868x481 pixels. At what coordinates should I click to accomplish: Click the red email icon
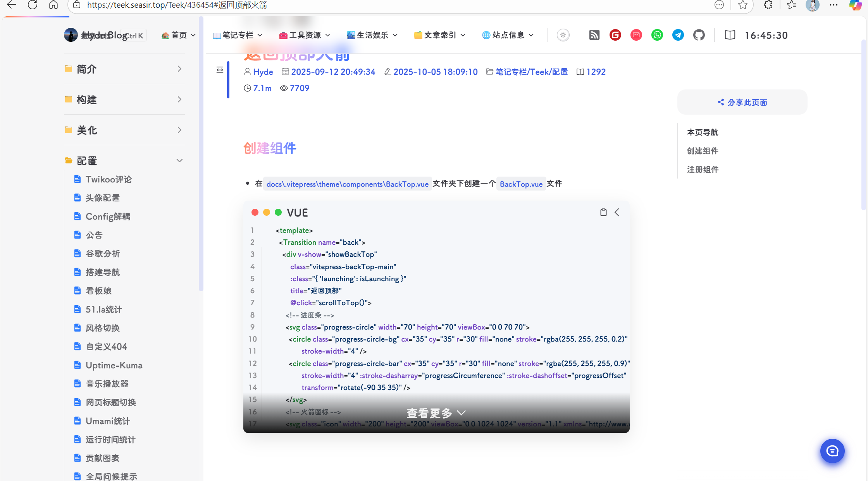click(x=636, y=35)
